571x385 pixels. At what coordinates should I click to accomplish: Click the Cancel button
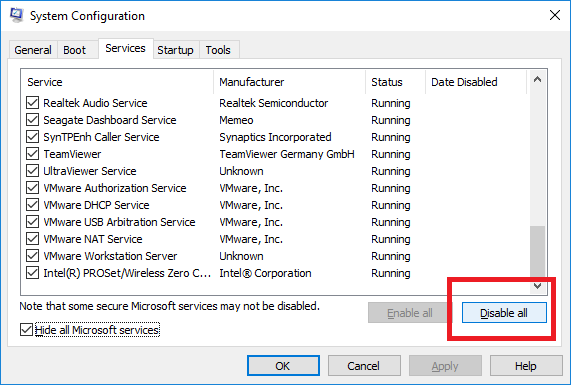[x=364, y=366]
